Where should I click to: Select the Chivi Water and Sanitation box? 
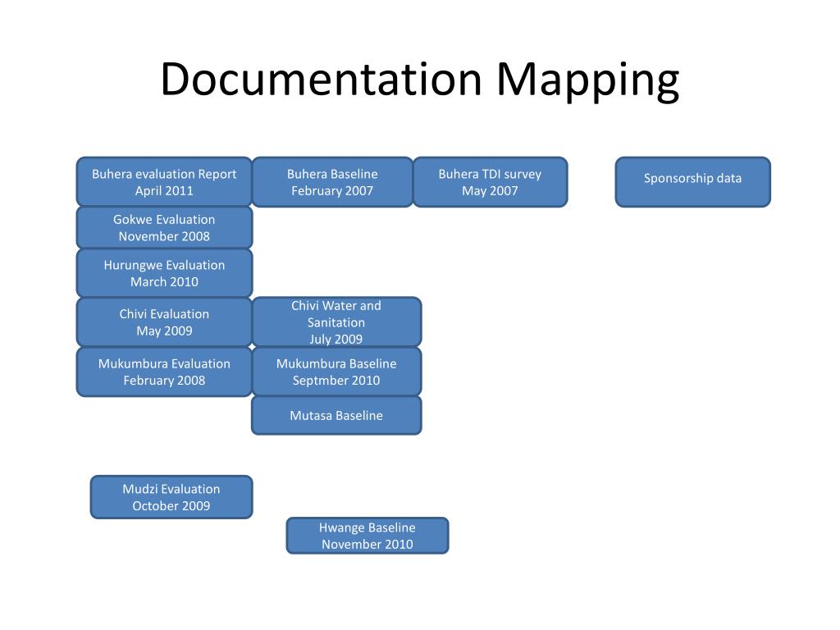(x=336, y=322)
